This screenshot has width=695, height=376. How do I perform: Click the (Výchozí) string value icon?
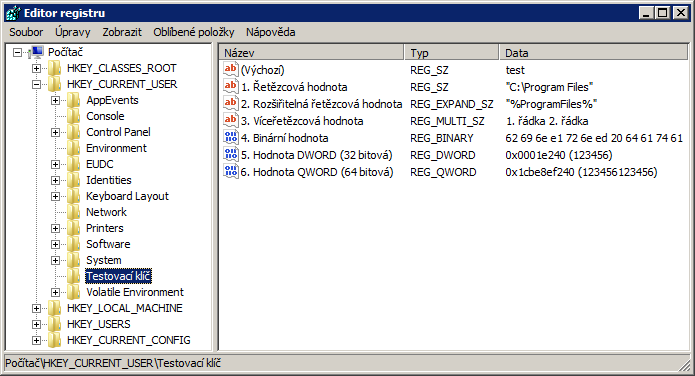(230, 70)
